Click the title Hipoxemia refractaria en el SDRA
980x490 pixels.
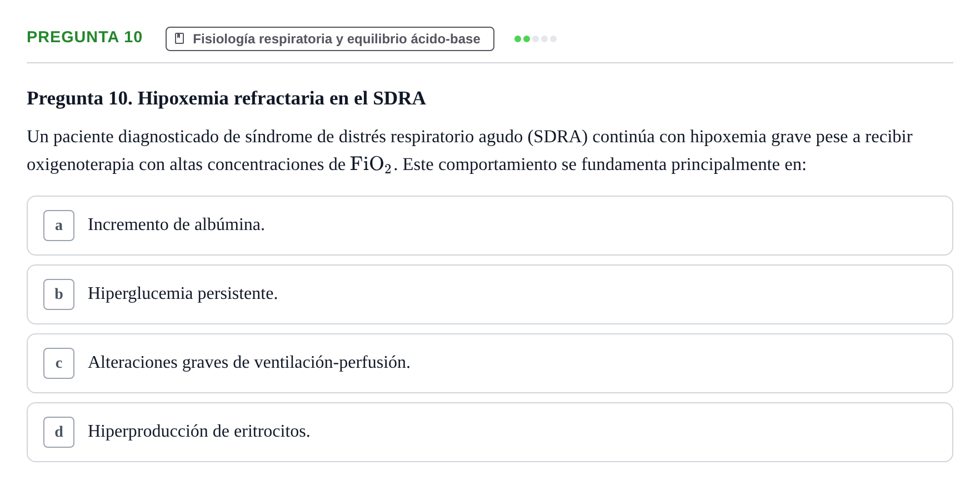point(282,98)
